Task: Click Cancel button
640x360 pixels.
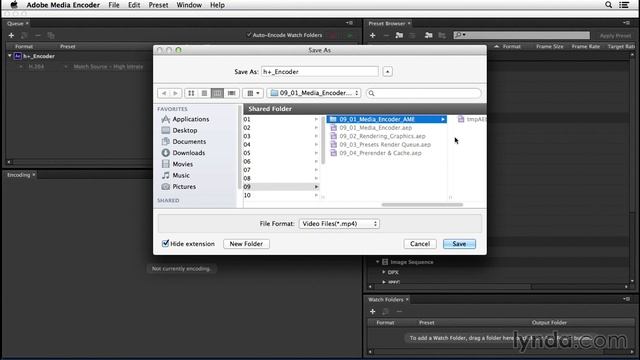Action: click(420, 244)
